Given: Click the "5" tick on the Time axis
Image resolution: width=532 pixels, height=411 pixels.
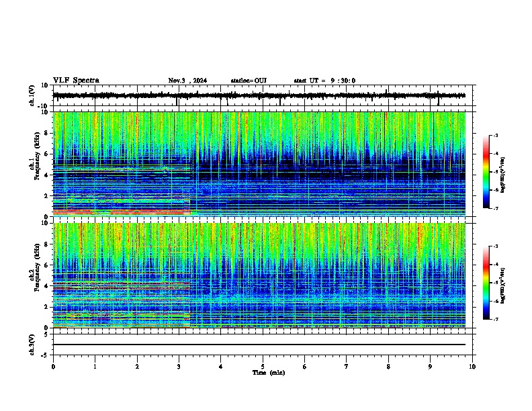Looking at the screenshot, I should (263, 367).
